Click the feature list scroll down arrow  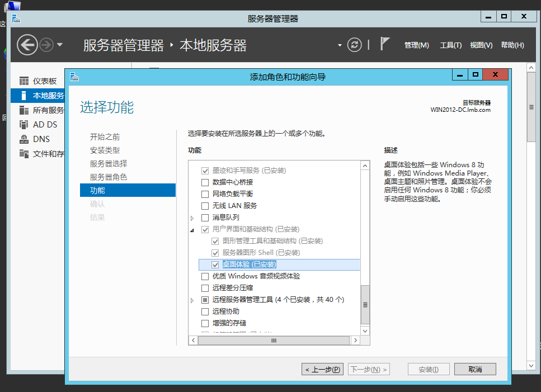[365, 330]
